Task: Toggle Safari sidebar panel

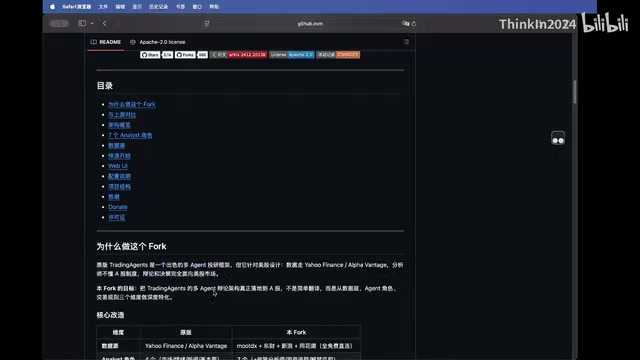Action: click(x=82, y=23)
